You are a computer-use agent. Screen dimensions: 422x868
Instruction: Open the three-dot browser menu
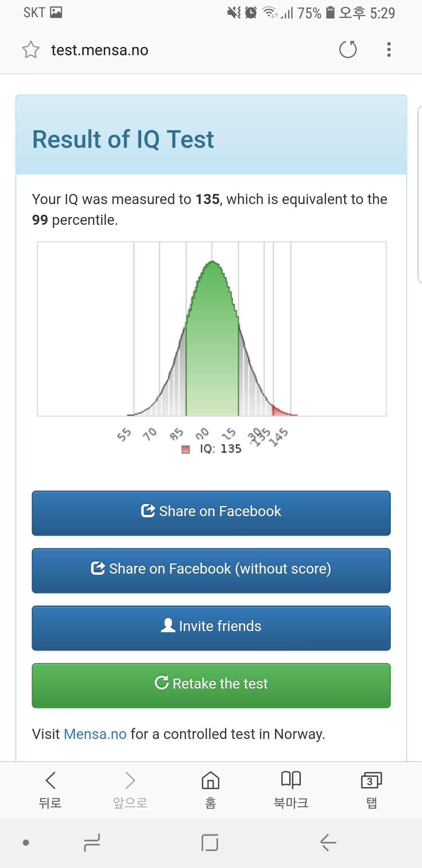(x=388, y=50)
